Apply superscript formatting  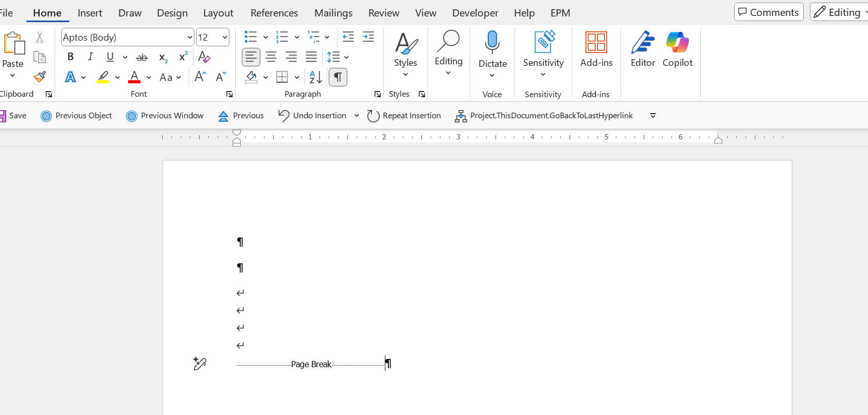[x=183, y=57]
